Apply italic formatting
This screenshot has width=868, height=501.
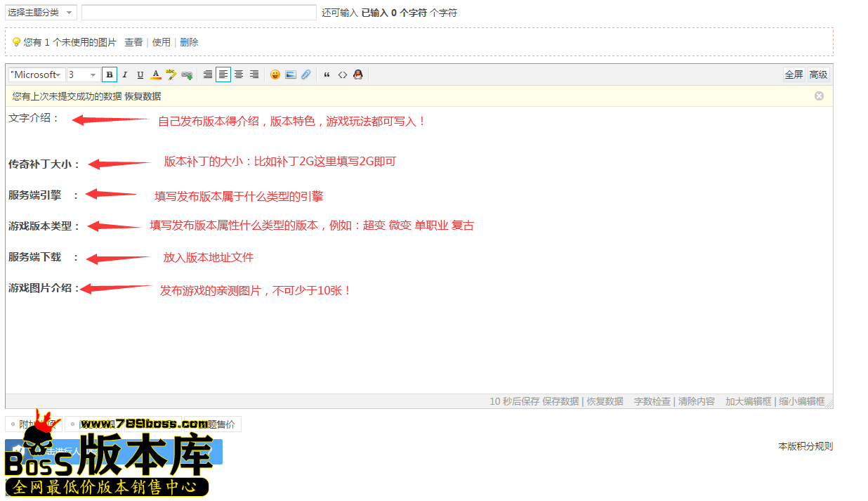click(x=124, y=74)
